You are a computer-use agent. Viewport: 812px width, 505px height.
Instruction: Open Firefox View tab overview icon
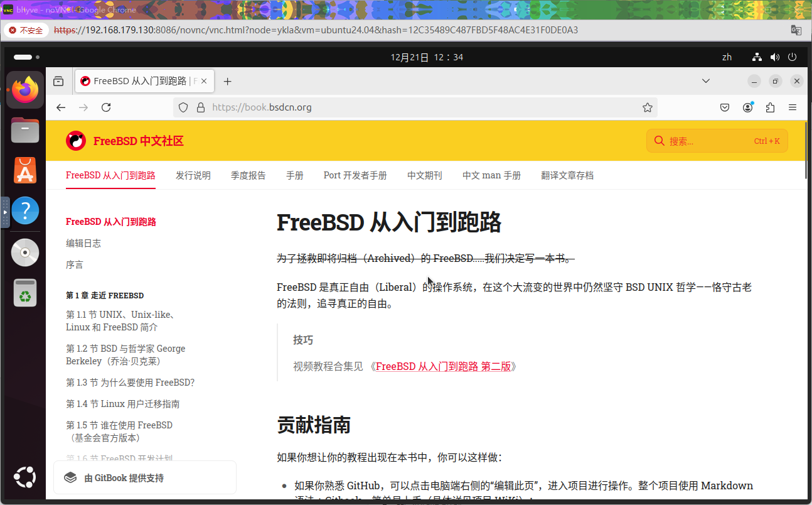[x=58, y=81]
